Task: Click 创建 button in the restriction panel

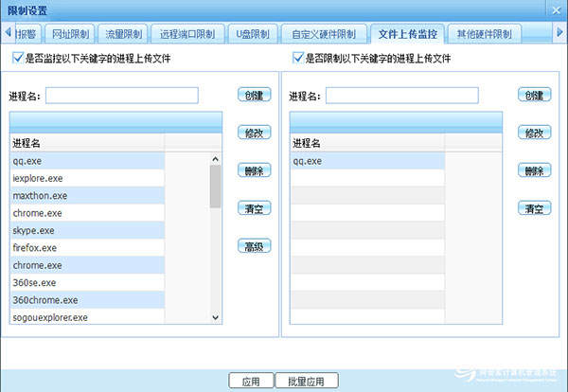Action: 534,95
